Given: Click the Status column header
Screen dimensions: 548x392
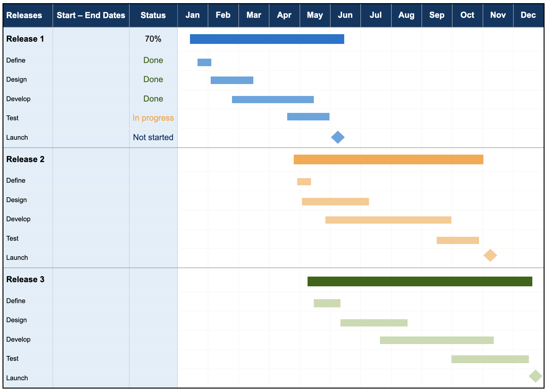Looking at the screenshot, I should point(153,15).
